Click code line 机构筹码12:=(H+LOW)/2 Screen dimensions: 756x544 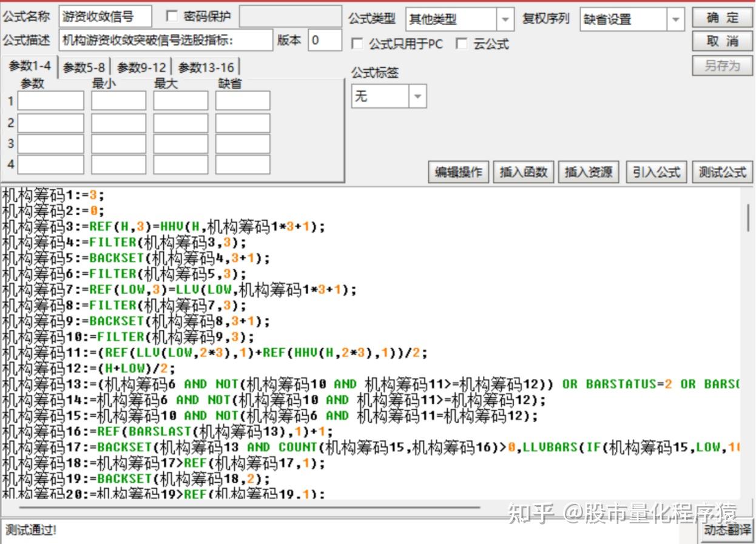point(89,368)
